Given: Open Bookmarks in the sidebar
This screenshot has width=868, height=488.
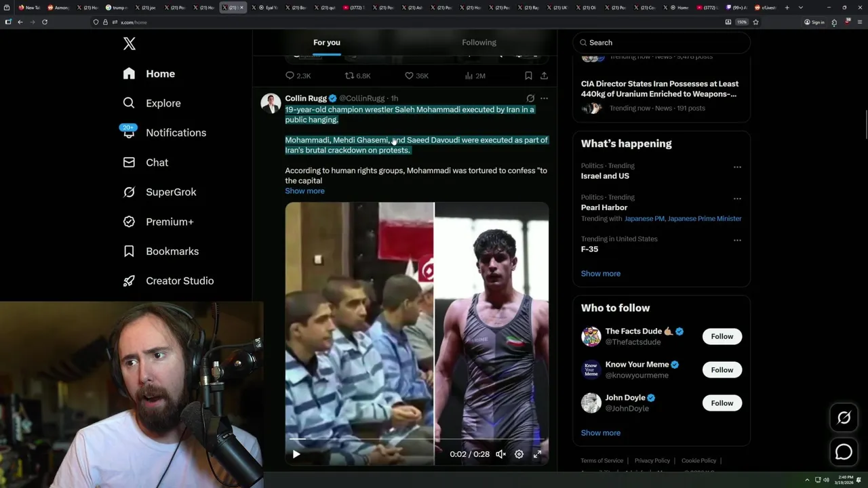Looking at the screenshot, I should [x=161, y=251].
